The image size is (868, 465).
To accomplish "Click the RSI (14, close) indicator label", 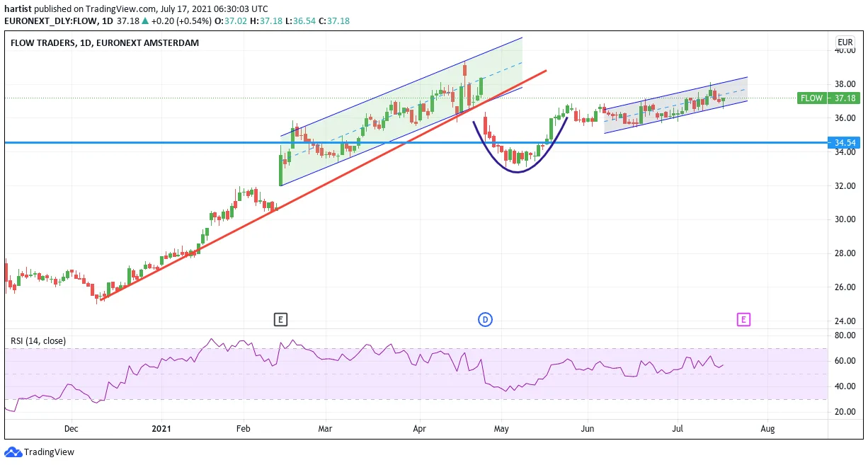I will click(x=38, y=341).
